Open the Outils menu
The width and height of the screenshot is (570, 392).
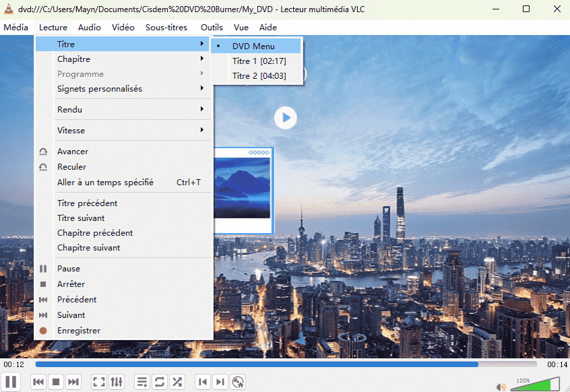click(x=212, y=27)
